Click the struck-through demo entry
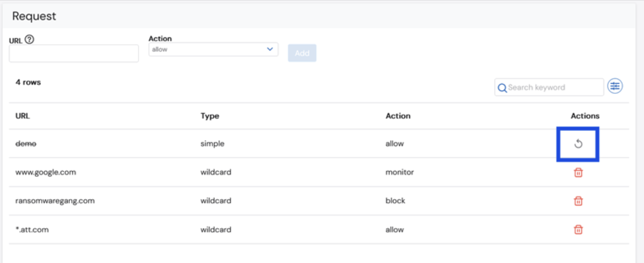This screenshot has width=644, height=263. click(x=26, y=143)
